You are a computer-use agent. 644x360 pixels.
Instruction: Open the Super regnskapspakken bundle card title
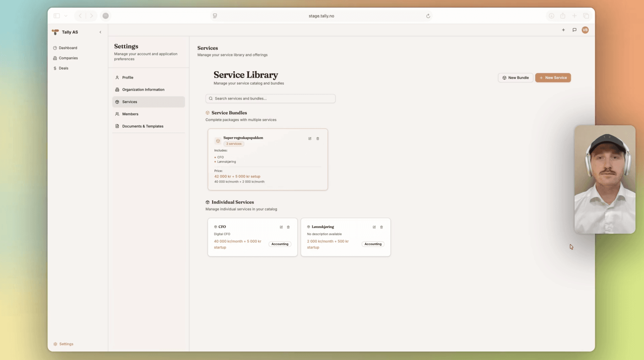click(243, 138)
